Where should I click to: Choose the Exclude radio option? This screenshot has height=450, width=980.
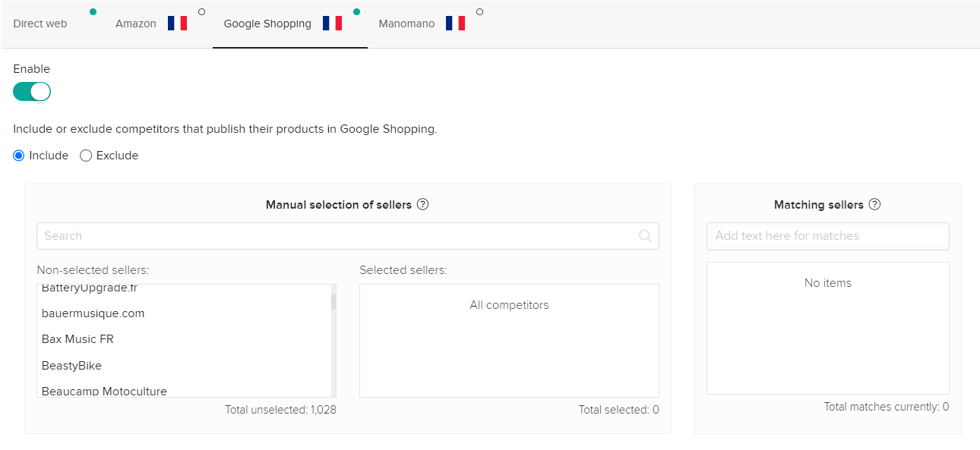click(86, 156)
